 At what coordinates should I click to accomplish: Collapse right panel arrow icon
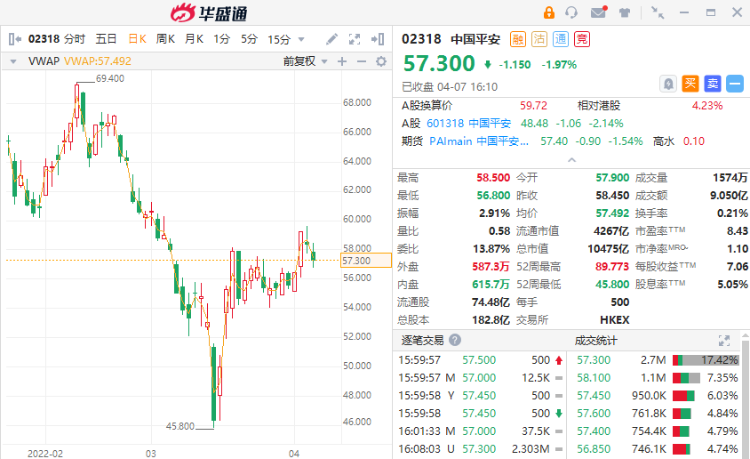(377, 39)
